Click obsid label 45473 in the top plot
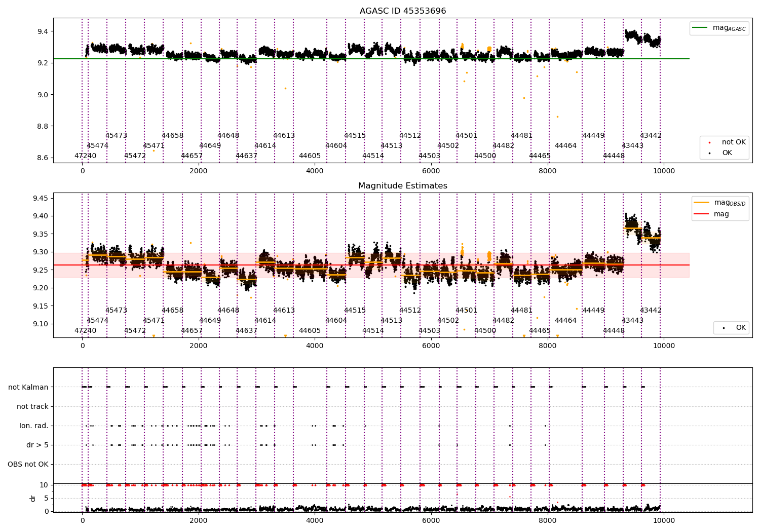Viewport: 760px width, 532px height. click(x=116, y=135)
